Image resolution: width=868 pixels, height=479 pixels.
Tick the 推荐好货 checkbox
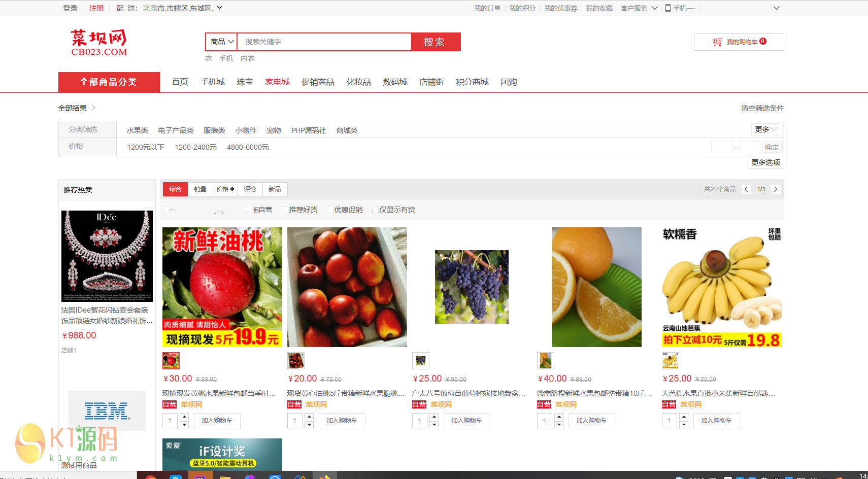coord(285,210)
